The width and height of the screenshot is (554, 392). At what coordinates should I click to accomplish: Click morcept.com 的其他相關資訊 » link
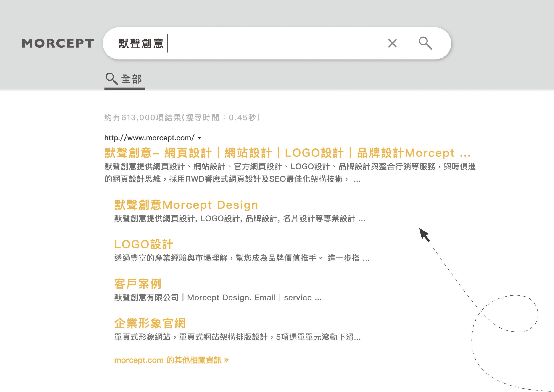point(172,360)
